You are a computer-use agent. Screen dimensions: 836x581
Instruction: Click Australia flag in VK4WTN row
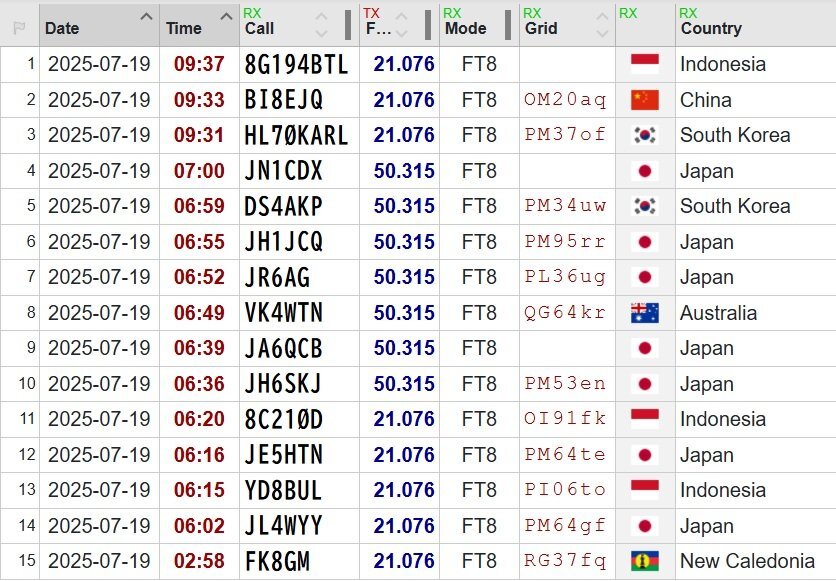click(x=645, y=313)
